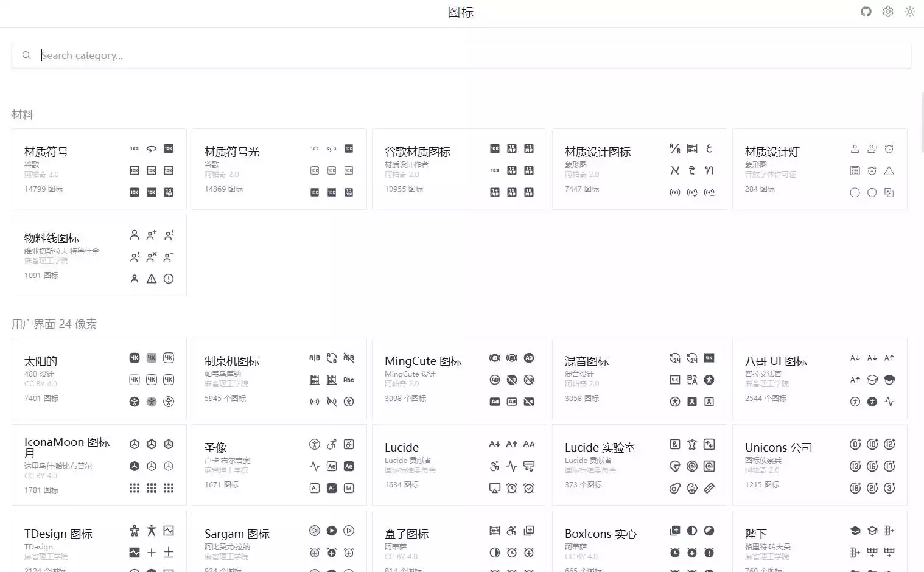Click the warning triangle icon in 材质设计灯 card
Image resolution: width=924 pixels, height=572 pixels.
click(889, 170)
